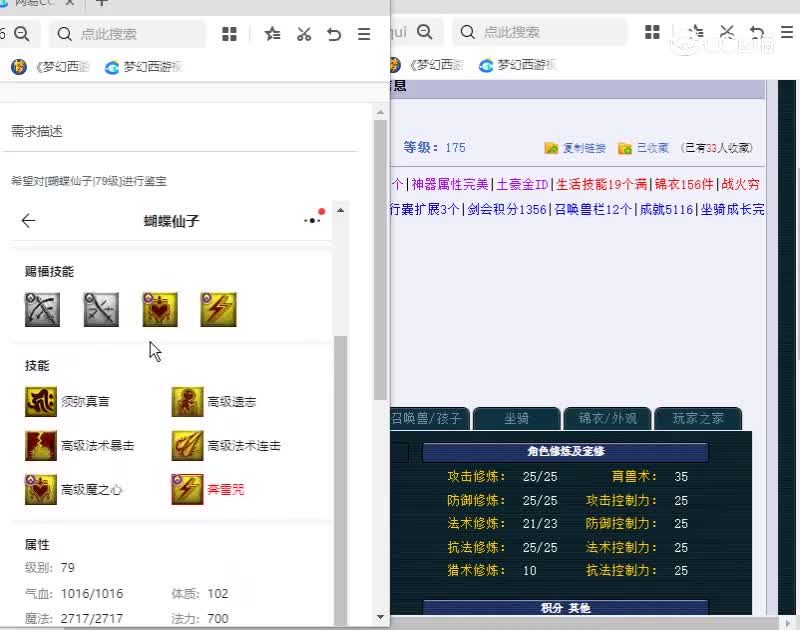Viewport: 800px width, 630px height.
Task: Click the 奔雷咒 skill icon
Action: (x=187, y=490)
